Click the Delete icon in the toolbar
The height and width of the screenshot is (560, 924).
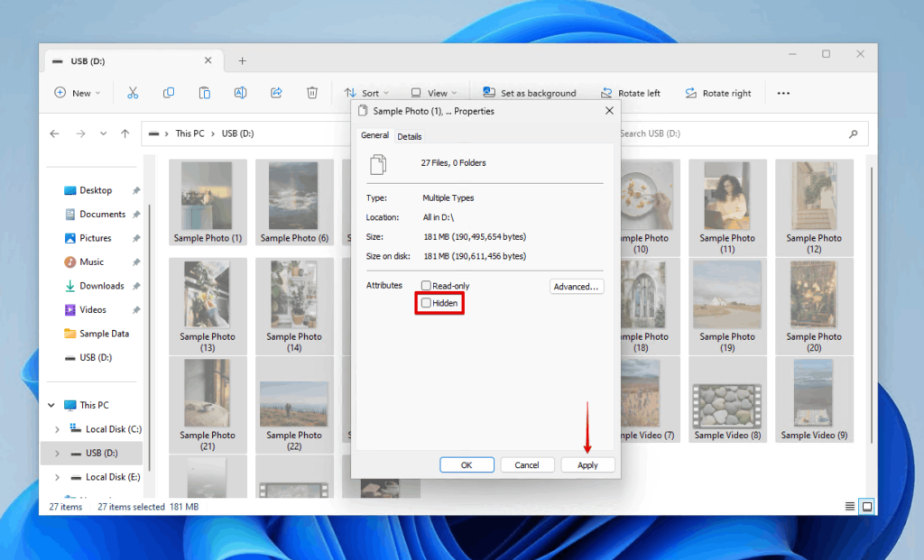click(311, 93)
